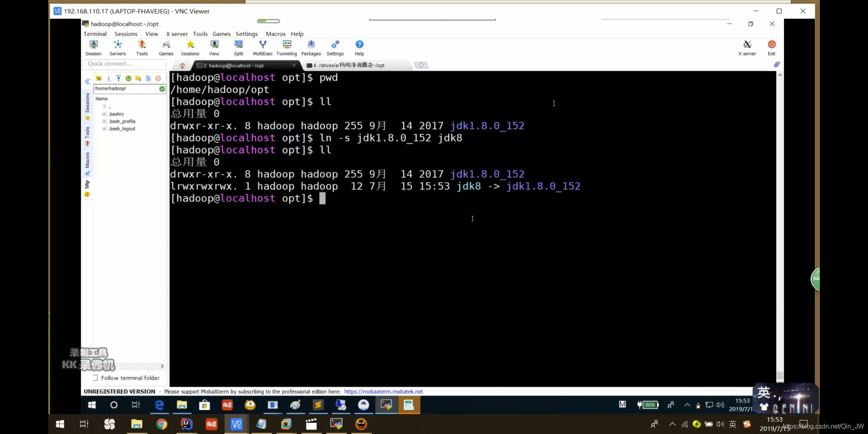
Task: Click the SFTP parent folder icon
Action: click(99, 78)
